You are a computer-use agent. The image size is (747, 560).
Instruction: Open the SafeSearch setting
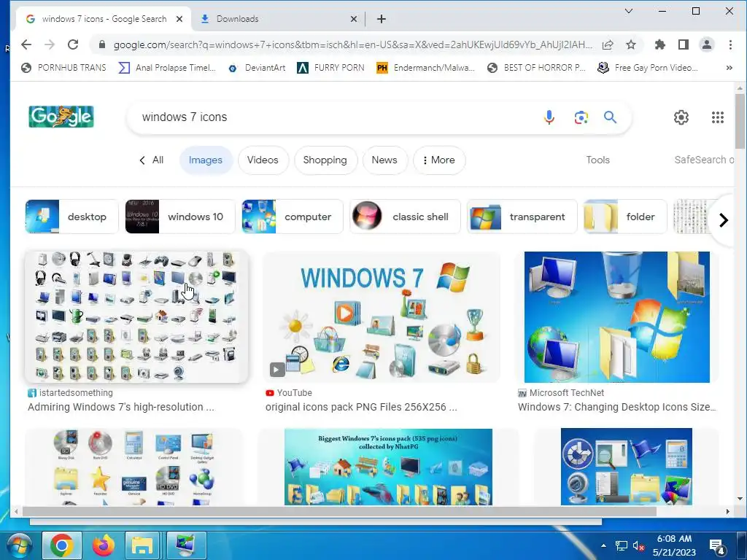(x=704, y=160)
